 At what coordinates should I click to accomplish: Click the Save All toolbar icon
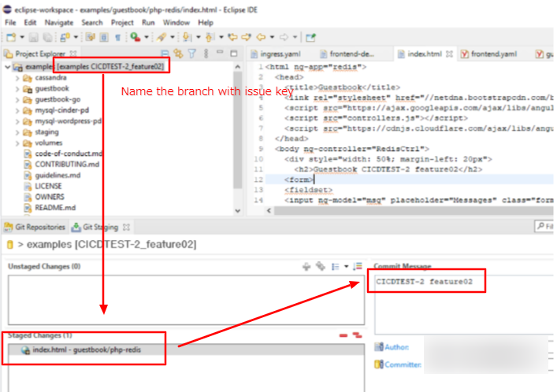point(47,37)
